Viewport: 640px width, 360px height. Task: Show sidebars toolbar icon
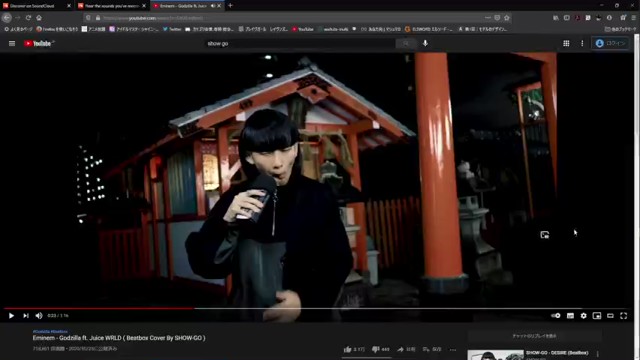(x=567, y=18)
